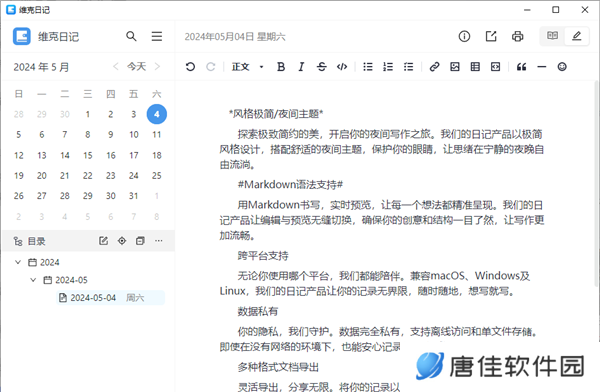Open the emoji picker
This screenshot has width=600, height=392.
[562, 67]
